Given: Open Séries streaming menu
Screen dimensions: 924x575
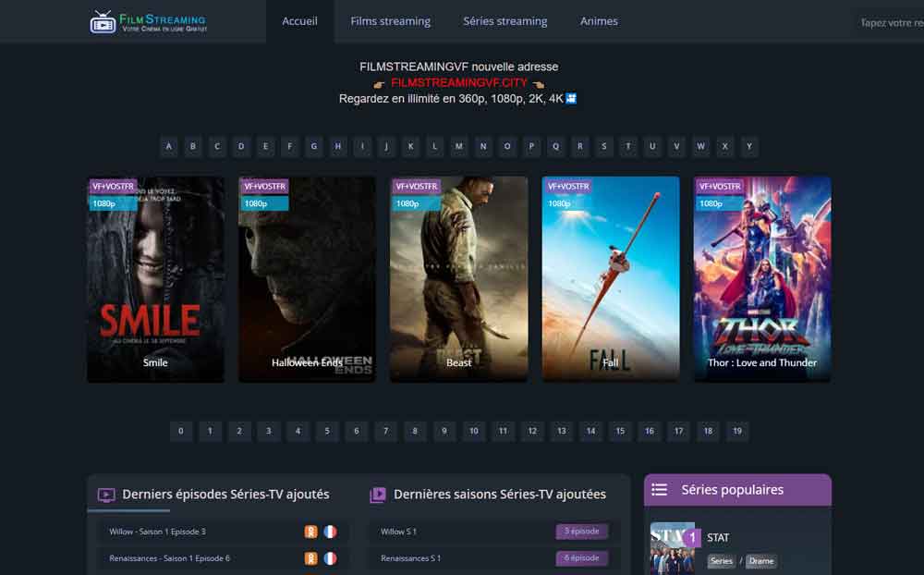Looking at the screenshot, I should pos(505,21).
